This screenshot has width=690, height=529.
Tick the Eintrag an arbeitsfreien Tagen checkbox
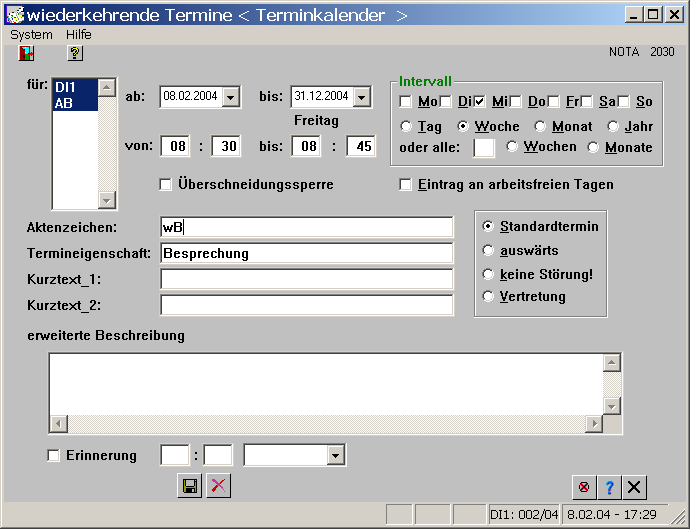point(405,184)
